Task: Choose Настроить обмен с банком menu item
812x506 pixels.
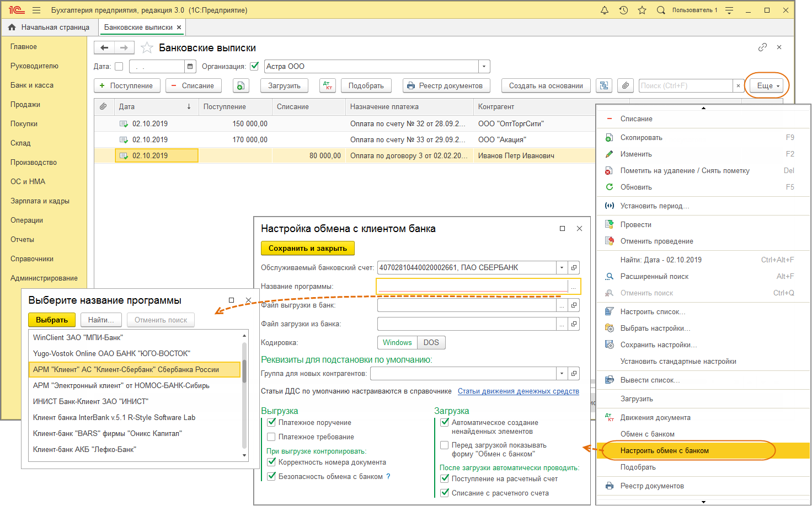Action: coord(703,450)
